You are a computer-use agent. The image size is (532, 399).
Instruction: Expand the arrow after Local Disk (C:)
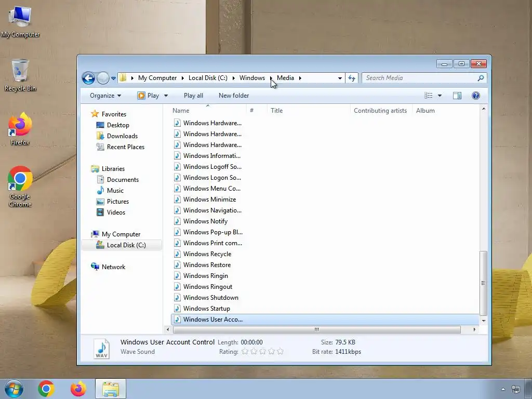tap(233, 78)
